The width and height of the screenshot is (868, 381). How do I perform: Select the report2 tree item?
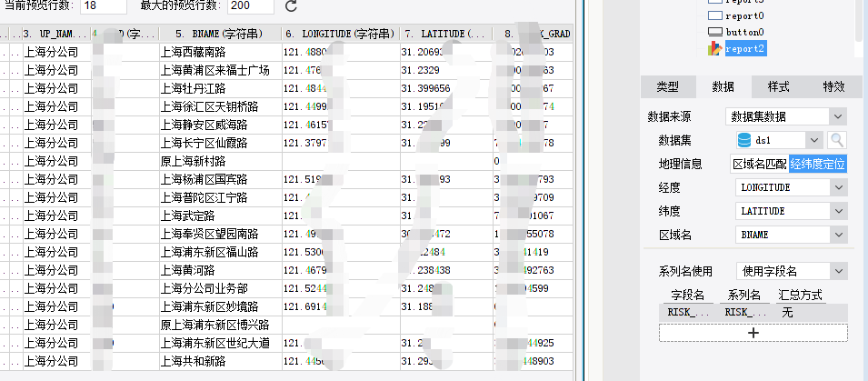(x=744, y=49)
